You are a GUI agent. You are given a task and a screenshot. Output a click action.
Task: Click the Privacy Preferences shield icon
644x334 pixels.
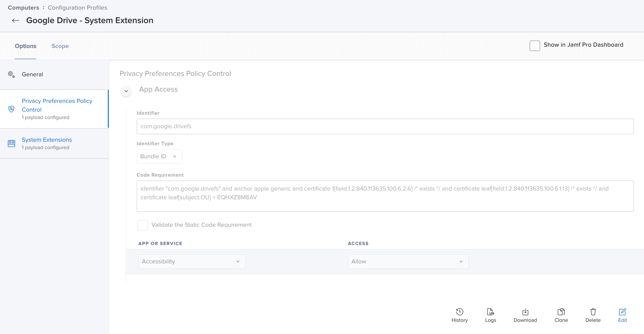11,109
